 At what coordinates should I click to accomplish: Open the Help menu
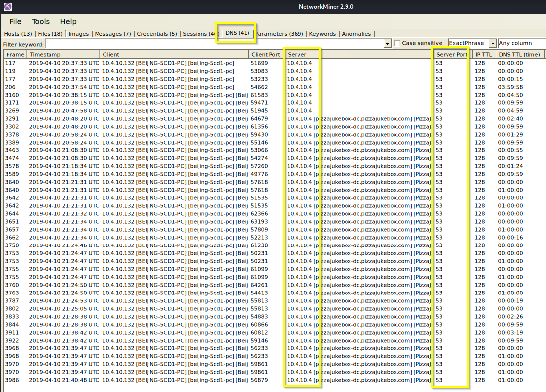(68, 21)
